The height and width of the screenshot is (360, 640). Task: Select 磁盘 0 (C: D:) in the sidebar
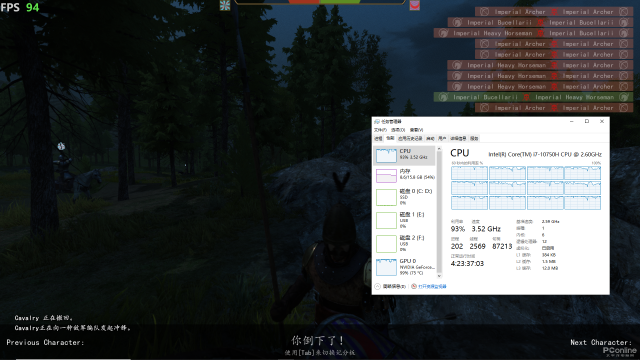pyautogui.click(x=404, y=197)
